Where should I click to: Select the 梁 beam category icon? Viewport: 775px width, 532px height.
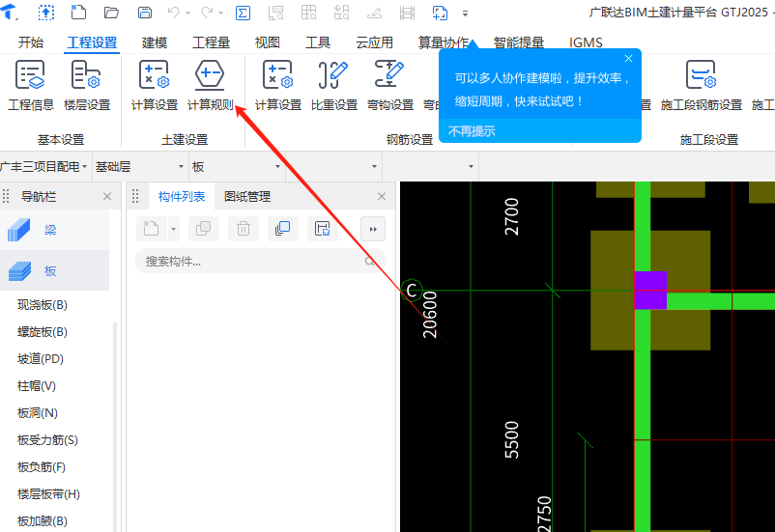(x=19, y=230)
